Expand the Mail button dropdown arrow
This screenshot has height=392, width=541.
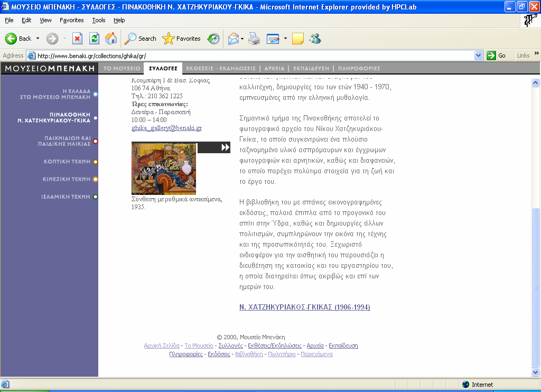pyautogui.click(x=242, y=39)
